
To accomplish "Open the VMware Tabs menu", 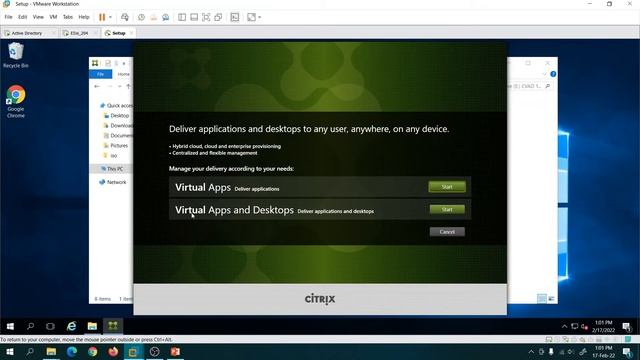I will tap(68, 17).
